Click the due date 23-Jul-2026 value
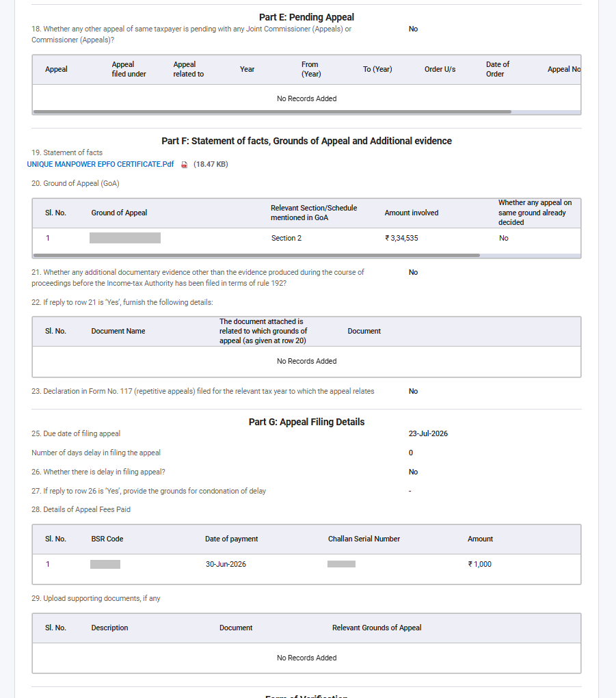The width and height of the screenshot is (616, 698). pyautogui.click(x=428, y=433)
